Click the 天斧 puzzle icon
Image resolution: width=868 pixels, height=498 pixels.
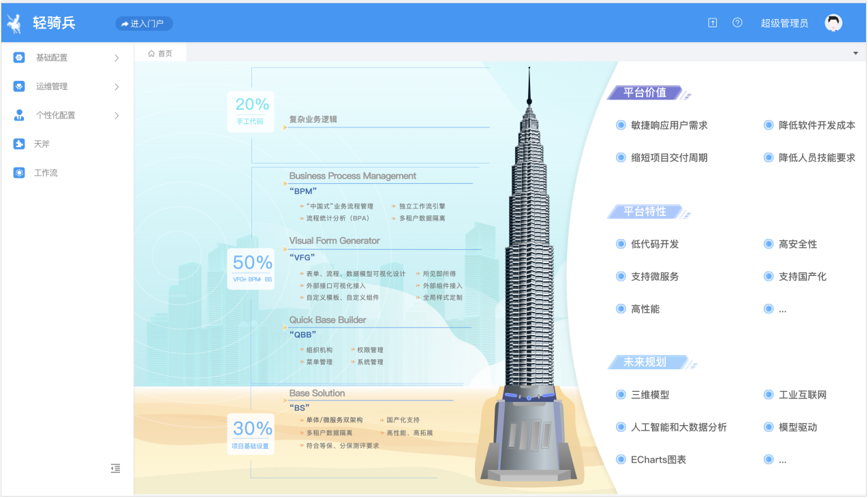pos(19,144)
